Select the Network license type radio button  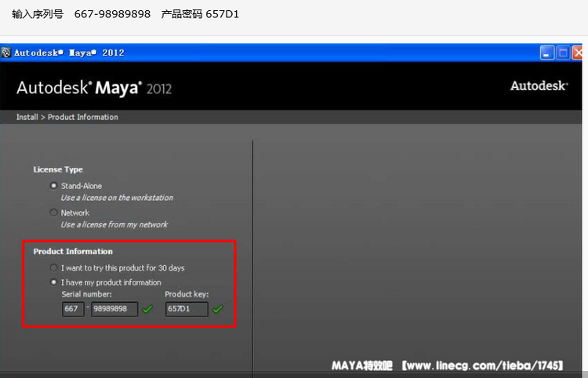click(x=53, y=213)
